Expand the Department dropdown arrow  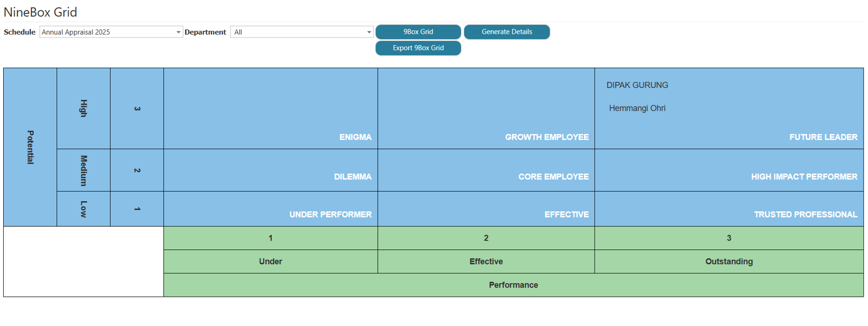(369, 32)
